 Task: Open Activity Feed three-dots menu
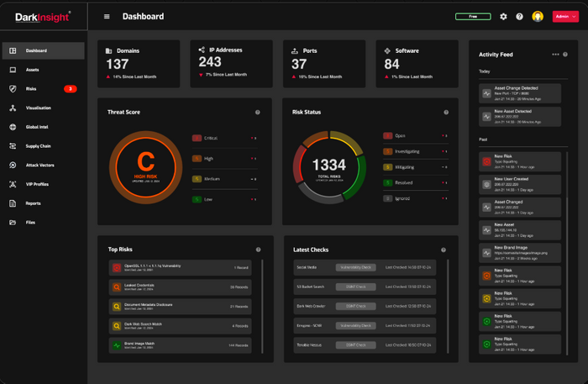click(555, 55)
